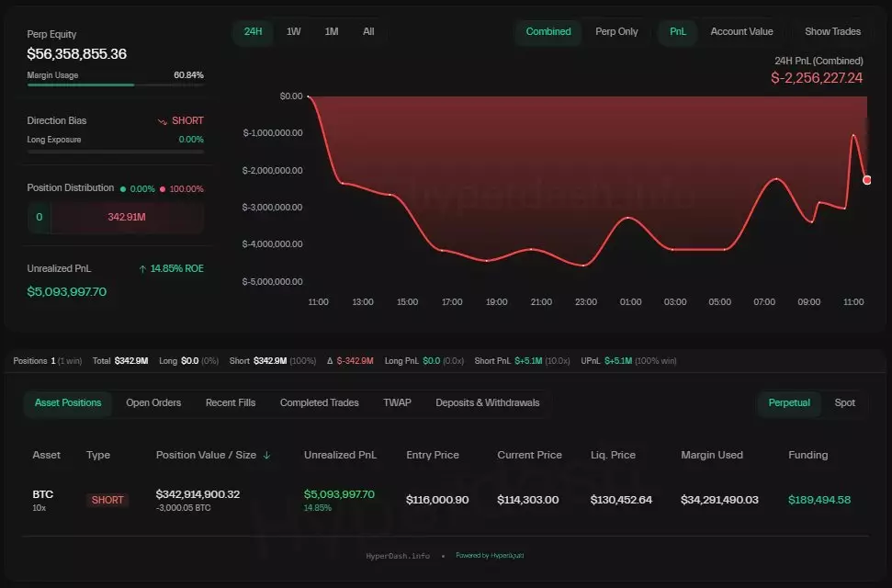Click the red dot in Position Distribution
This screenshot has height=588, width=892.
(x=163, y=188)
